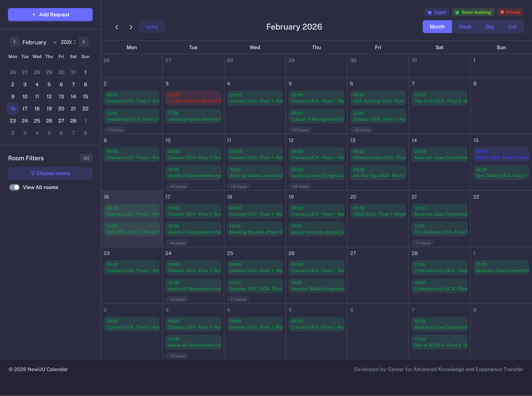Click the plus Add Request button
The image size is (532, 396).
[50, 15]
